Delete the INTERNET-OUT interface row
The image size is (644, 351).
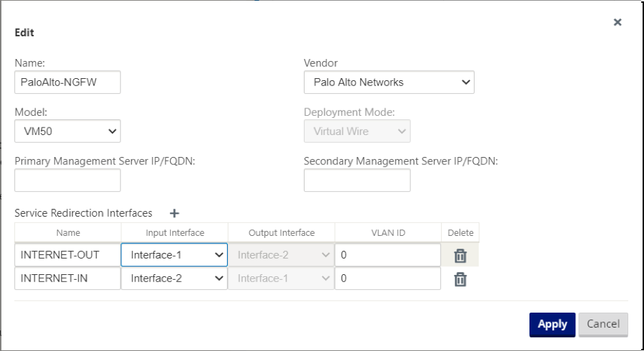click(x=460, y=255)
